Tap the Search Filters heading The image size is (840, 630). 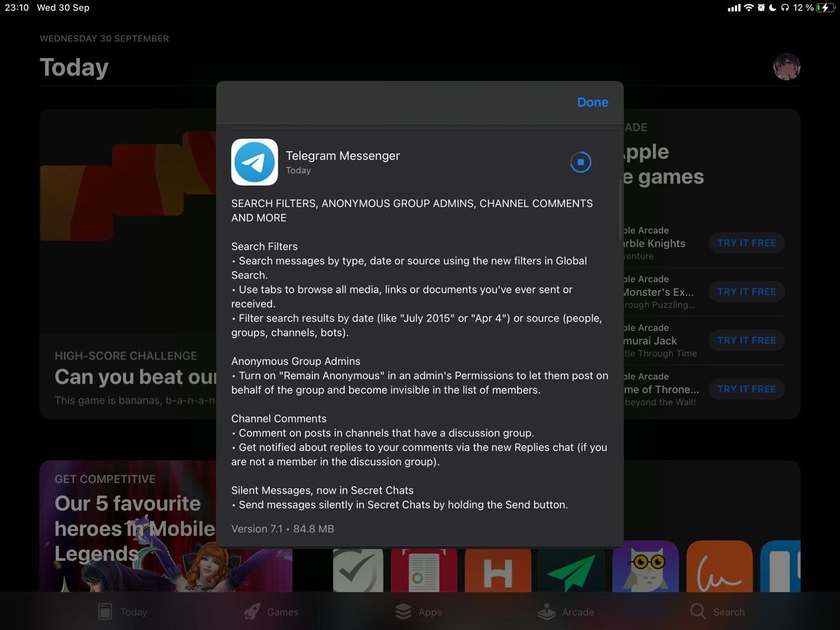pyautogui.click(x=264, y=246)
